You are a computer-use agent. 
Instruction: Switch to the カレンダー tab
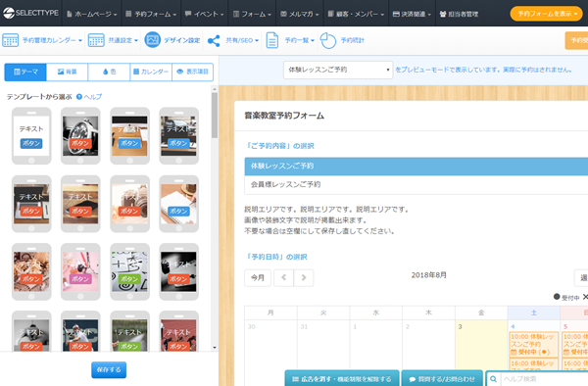click(x=151, y=72)
